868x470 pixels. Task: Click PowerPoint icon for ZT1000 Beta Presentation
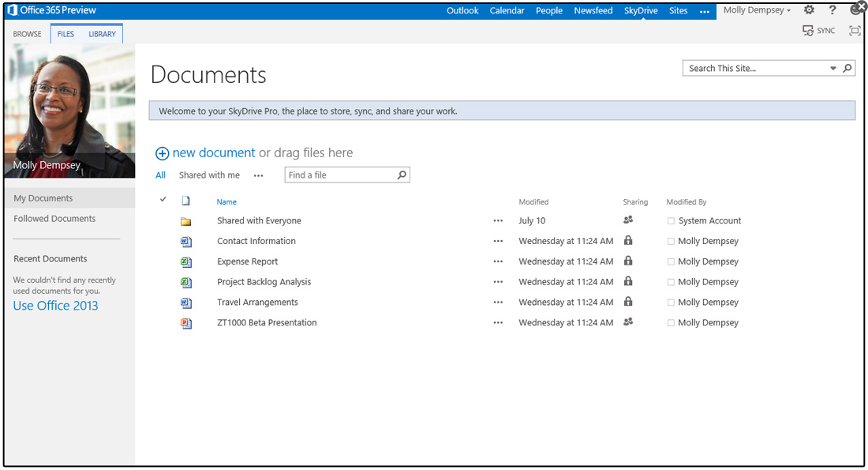[186, 324]
